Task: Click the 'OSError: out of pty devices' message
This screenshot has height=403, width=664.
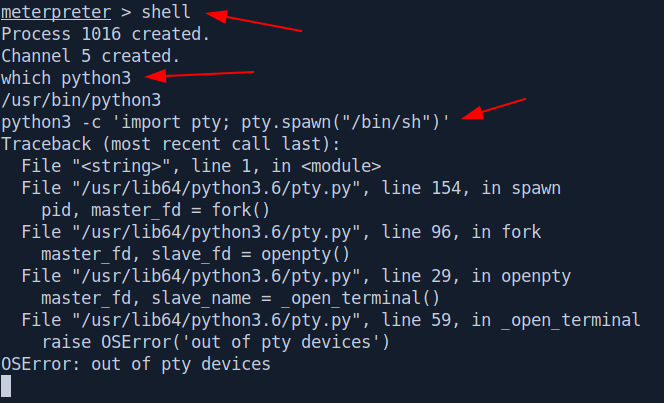Action: click(136, 364)
